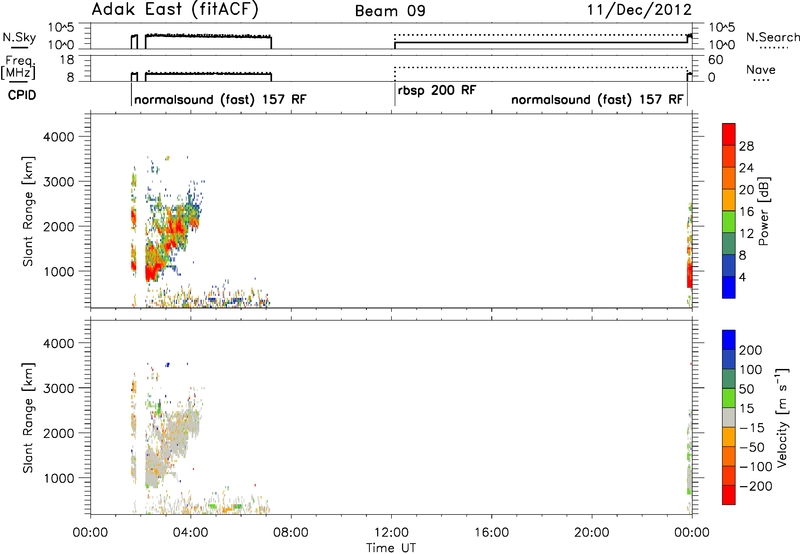Screen dimensions: 800x554
Task: Click the 'Power [dB]' colorbar title
Action: pyautogui.click(x=764, y=211)
